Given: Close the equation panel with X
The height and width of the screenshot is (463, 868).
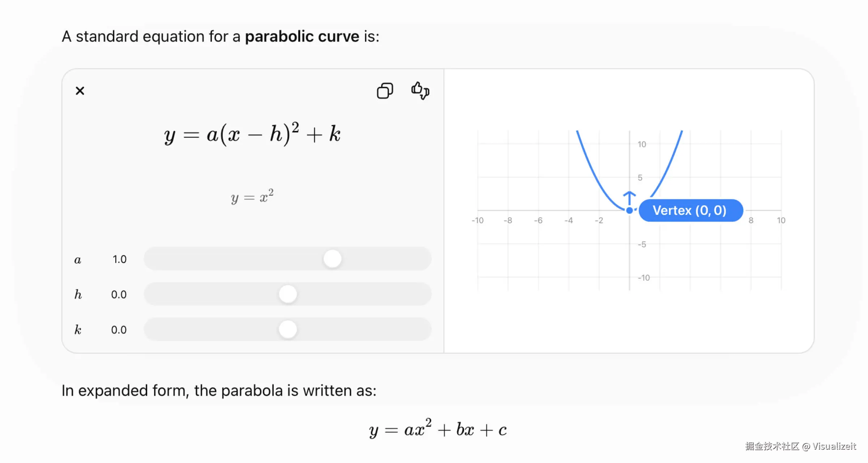Looking at the screenshot, I should click(80, 90).
